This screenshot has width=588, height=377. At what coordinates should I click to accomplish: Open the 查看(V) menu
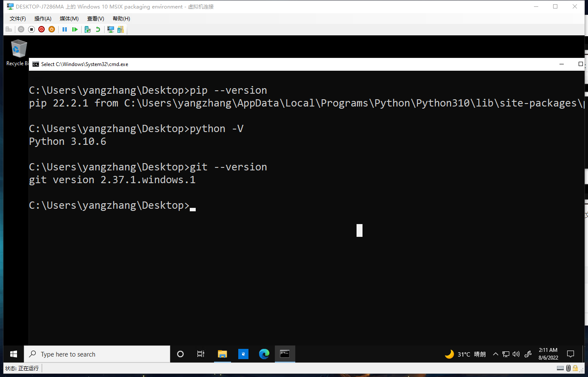(95, 19)
